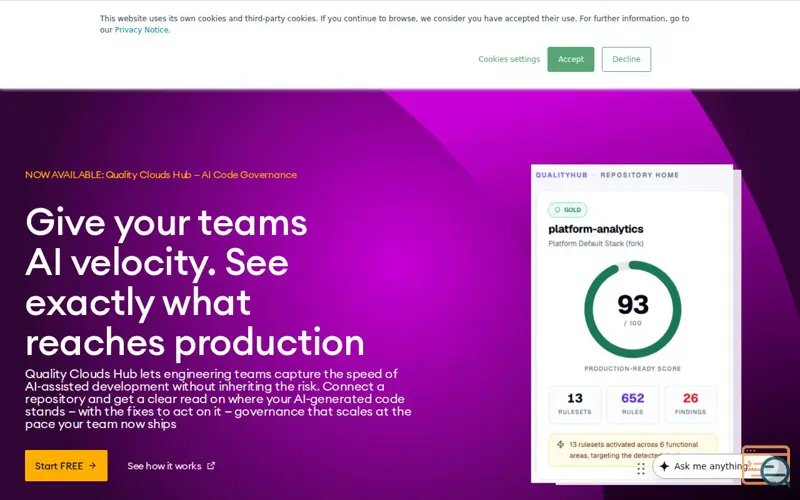
Task: Open the 26 Findings stat tile
Action: 690,404
